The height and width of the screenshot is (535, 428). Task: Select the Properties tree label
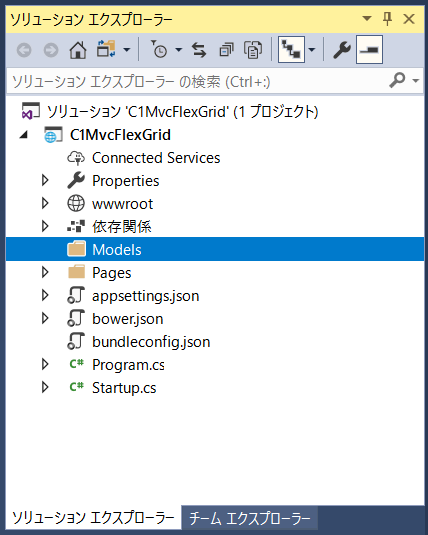pos(126,181)
